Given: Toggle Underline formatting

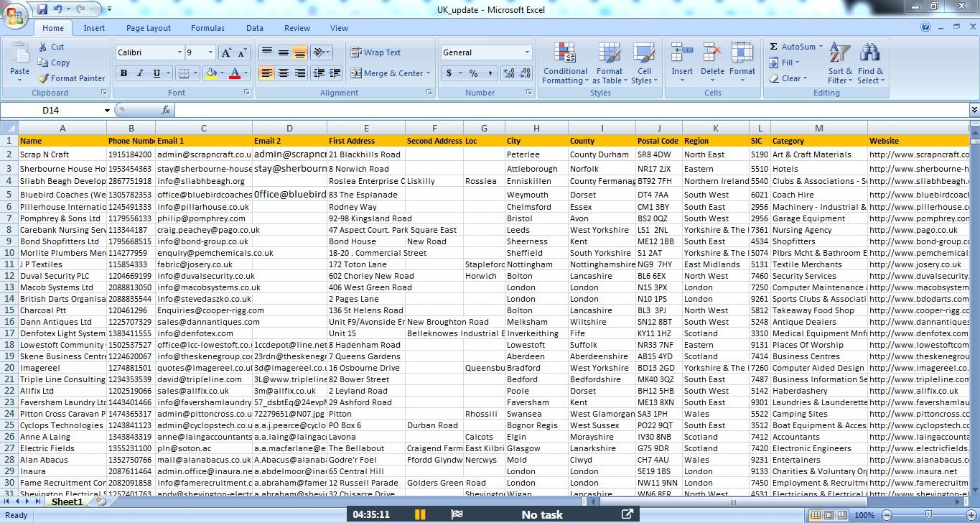Looking at the screenshot, I should click(x=156, y=73).
